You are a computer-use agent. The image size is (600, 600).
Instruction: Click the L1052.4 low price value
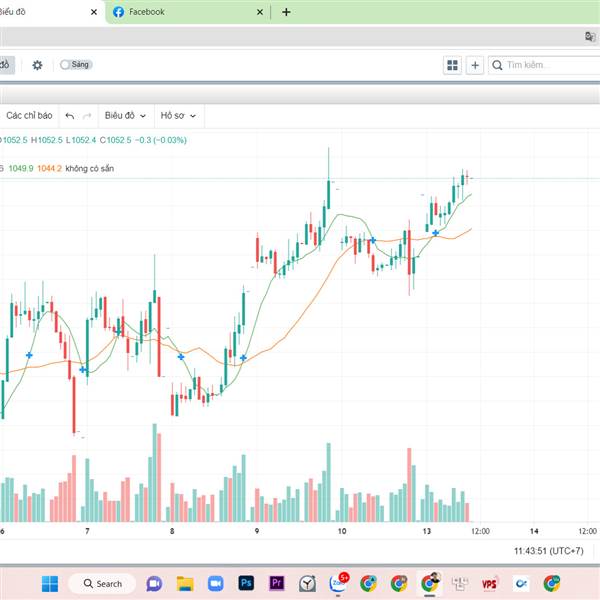[x=81, y=140]
